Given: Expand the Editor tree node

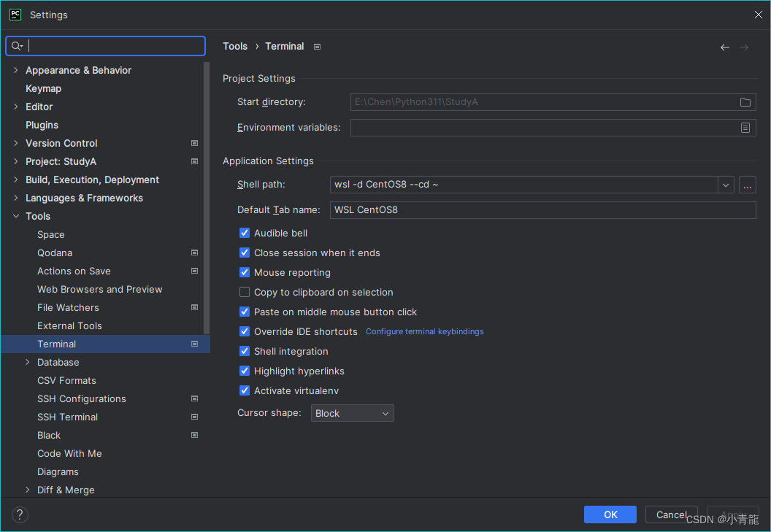Looking at the screenshot, I should click(x=16, y=107).
